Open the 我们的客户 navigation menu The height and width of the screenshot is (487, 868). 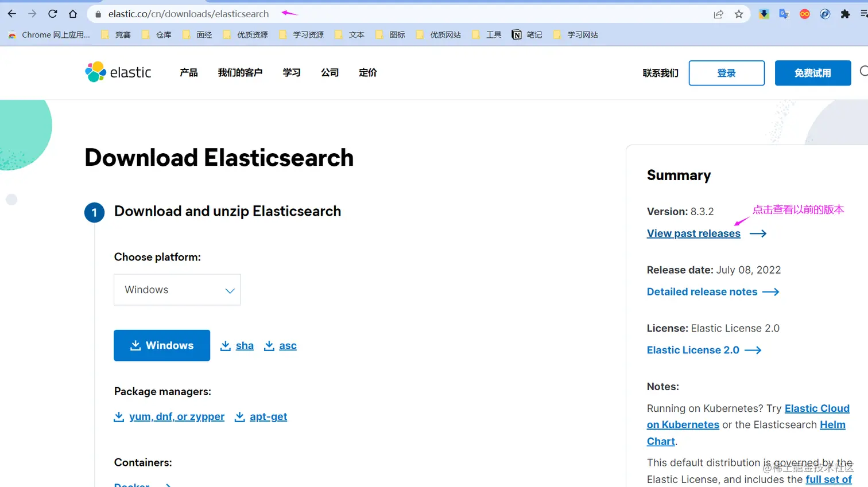pos(240,73)
